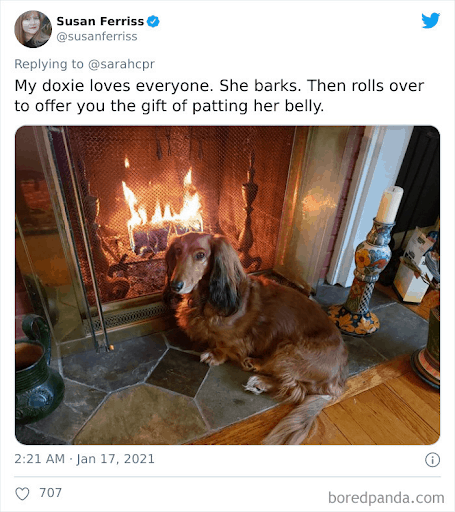Click the dachshund's face in the photo
The height and width of the screenshot is (512, 455).
(190, 263)
